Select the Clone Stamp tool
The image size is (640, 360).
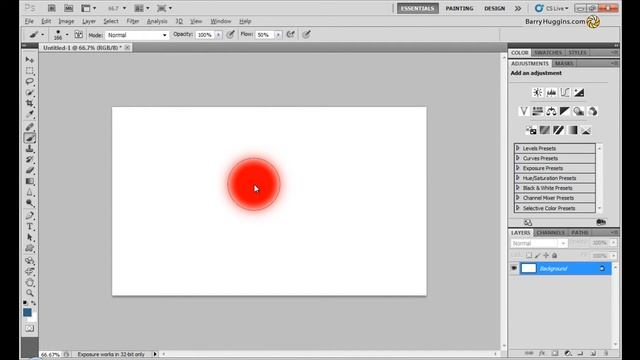click(x=29, y=149)
